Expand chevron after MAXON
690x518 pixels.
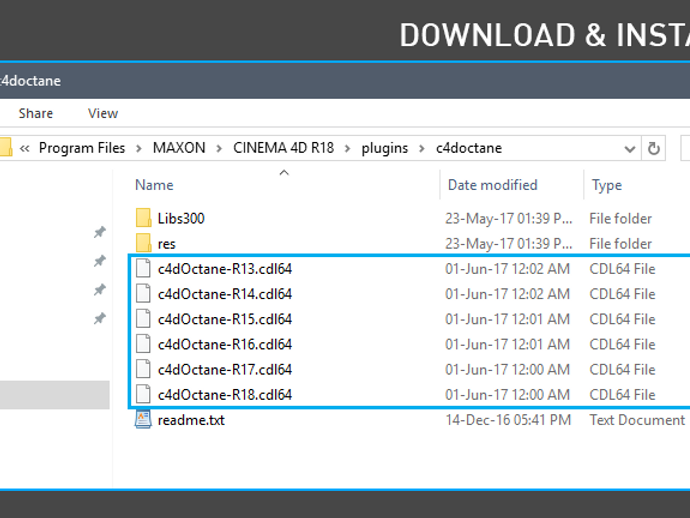pyautogui.click(x=219, y=149)
